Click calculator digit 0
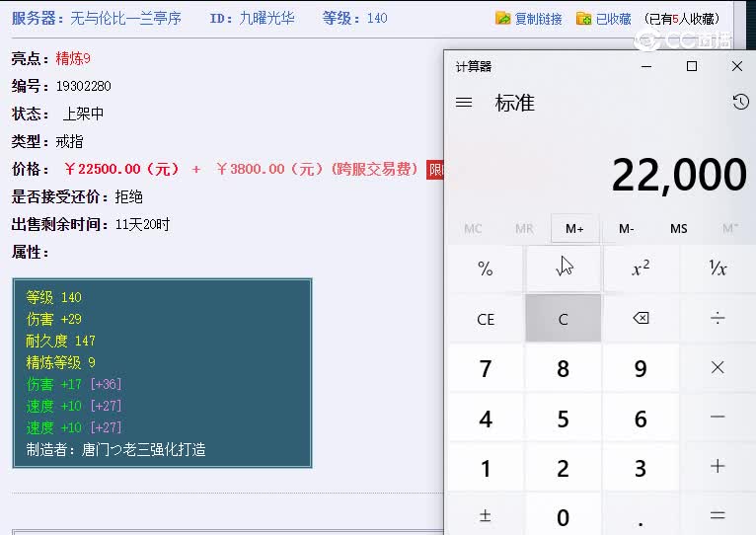The width and height of the screenshot is (756, 535). click(564, 515)
